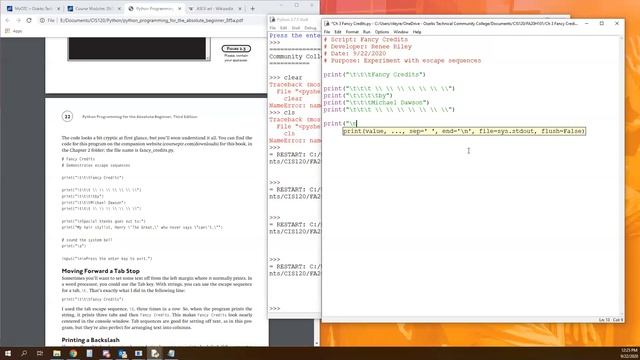Screen dimensions: 640x360
Task: Open a new browser tab
Action: pyautogui.click(x=253, y=9)
